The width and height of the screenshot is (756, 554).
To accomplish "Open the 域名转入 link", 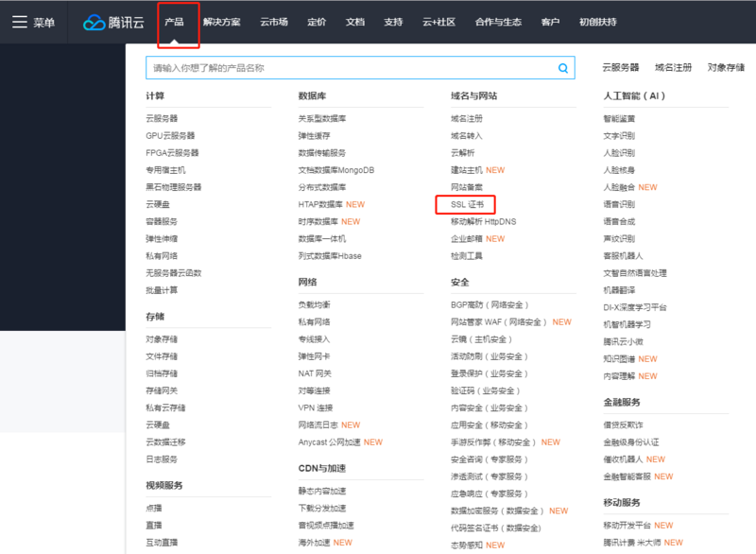I will (466, 136).
